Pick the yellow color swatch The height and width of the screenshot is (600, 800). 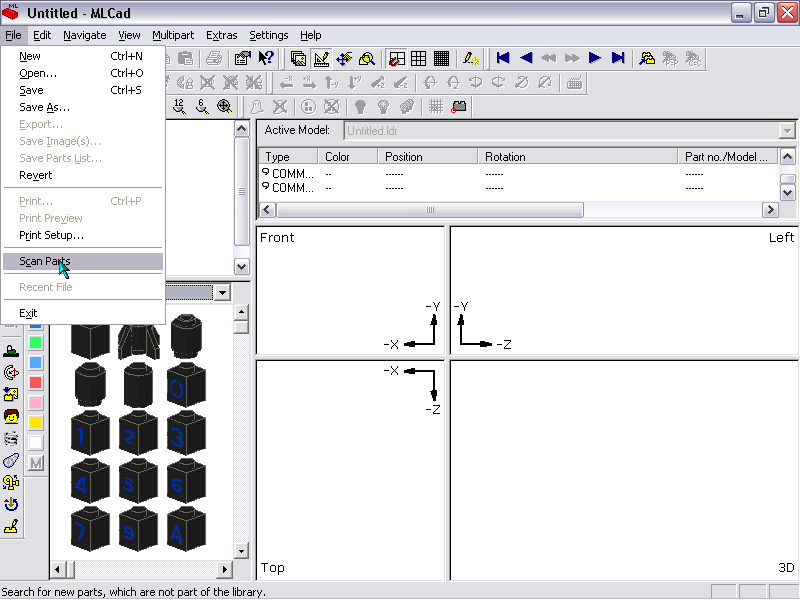(35, 422)
